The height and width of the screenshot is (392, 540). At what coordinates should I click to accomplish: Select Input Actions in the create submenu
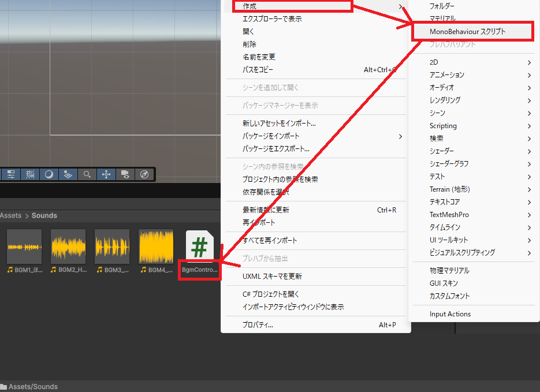coord(450,314)
